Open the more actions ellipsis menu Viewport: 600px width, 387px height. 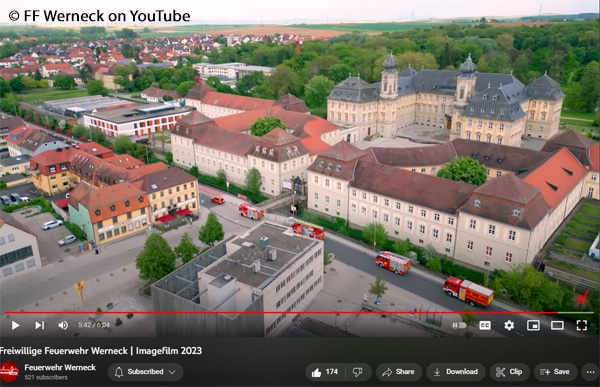click(x=590, y=372)
